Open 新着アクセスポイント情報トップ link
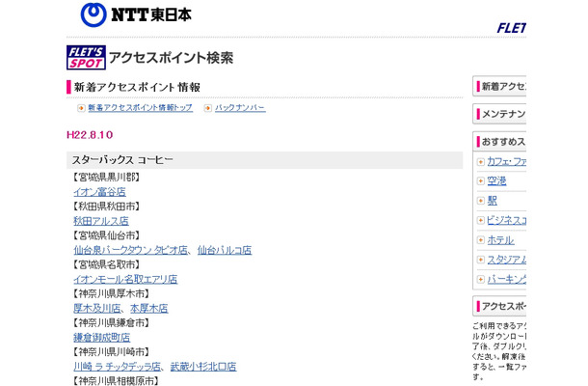Viewport: 588px width, 386px height. pyautogui.click(x=140, y=108)
